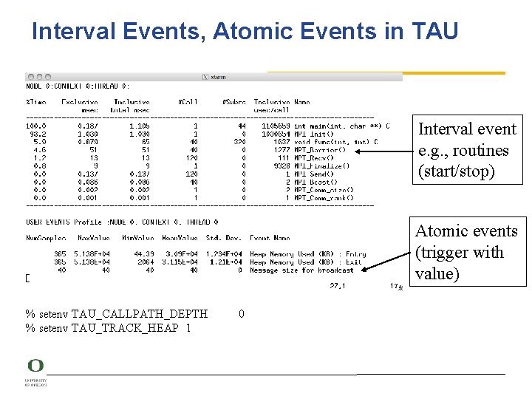Click the '1105659' usec/call value for main
The image size is (532, 399).
(276, 126)
